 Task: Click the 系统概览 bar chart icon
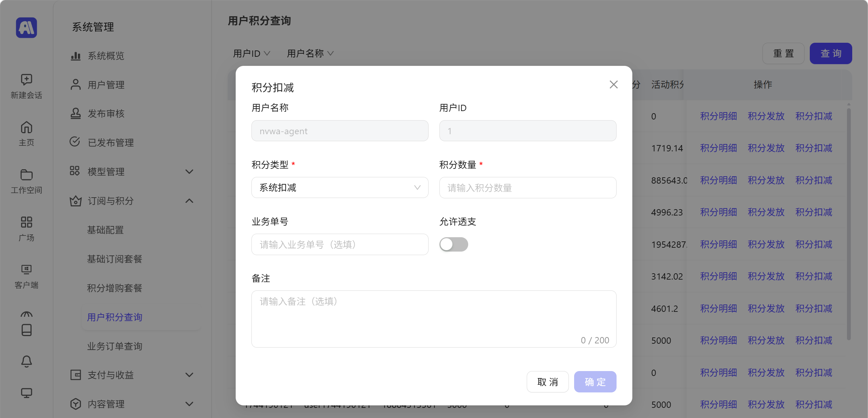tap(75, 56)
